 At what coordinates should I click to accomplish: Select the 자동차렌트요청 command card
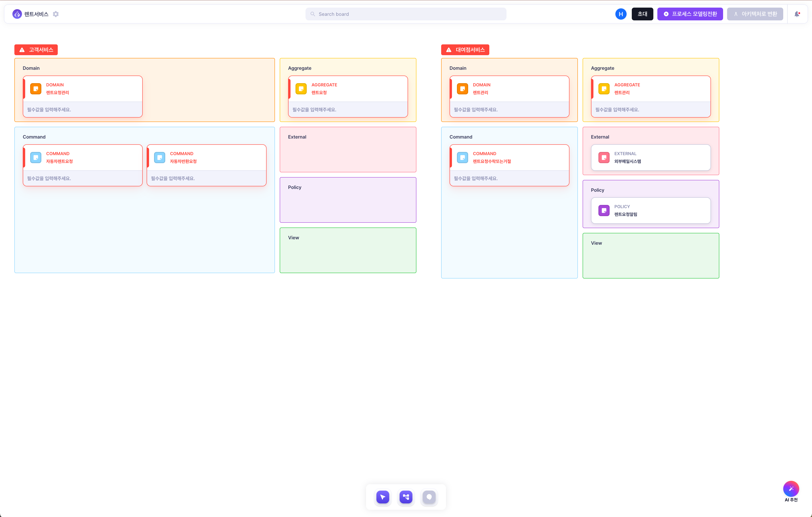click(x=83, y=165)
